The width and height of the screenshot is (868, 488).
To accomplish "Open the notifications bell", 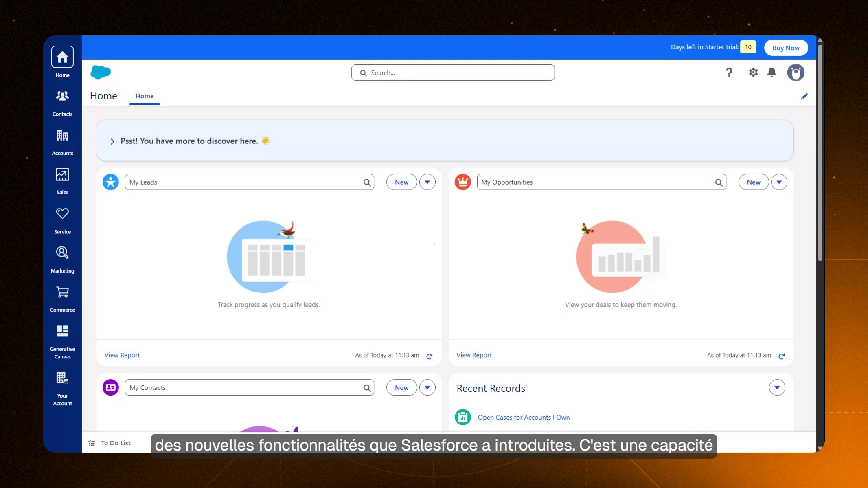I will [772, 72].
